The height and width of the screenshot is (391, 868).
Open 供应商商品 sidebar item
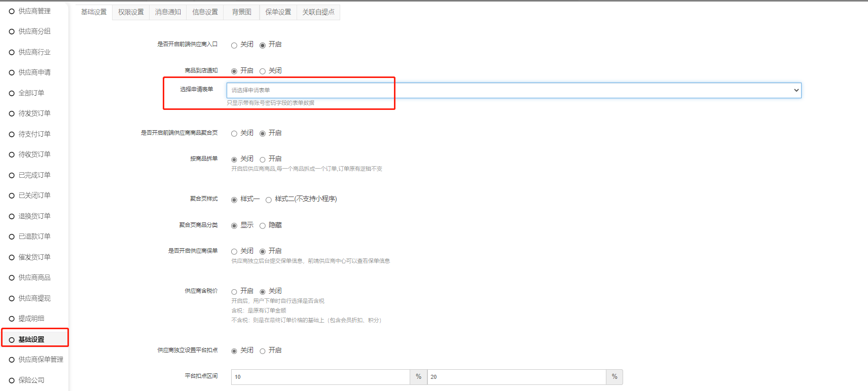[x=34, y=278]
